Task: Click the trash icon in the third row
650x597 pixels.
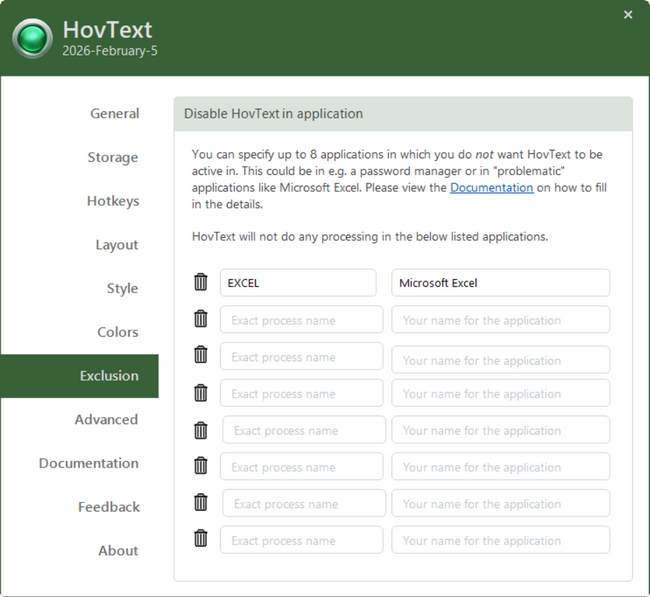Action: [200, 355]
